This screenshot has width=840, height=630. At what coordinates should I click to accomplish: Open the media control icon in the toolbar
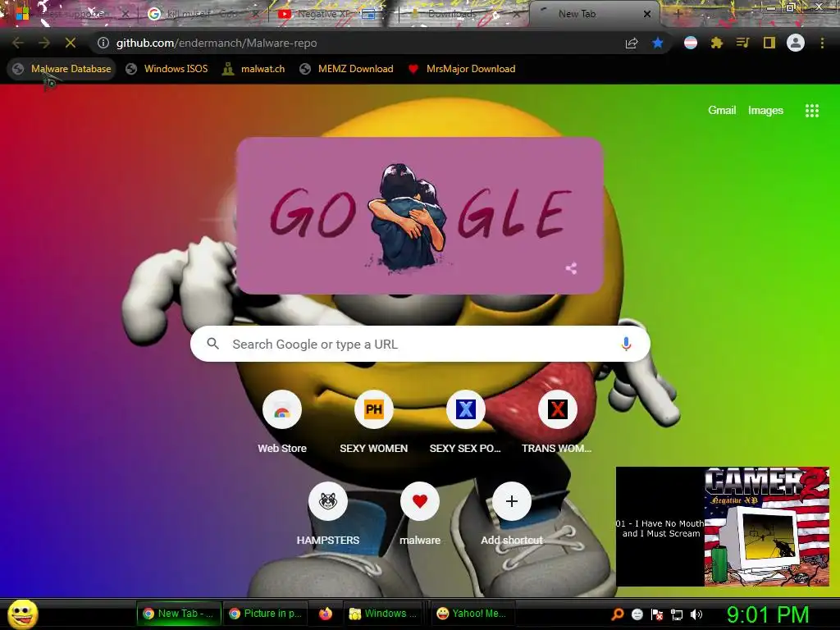(x=742, y=43)
